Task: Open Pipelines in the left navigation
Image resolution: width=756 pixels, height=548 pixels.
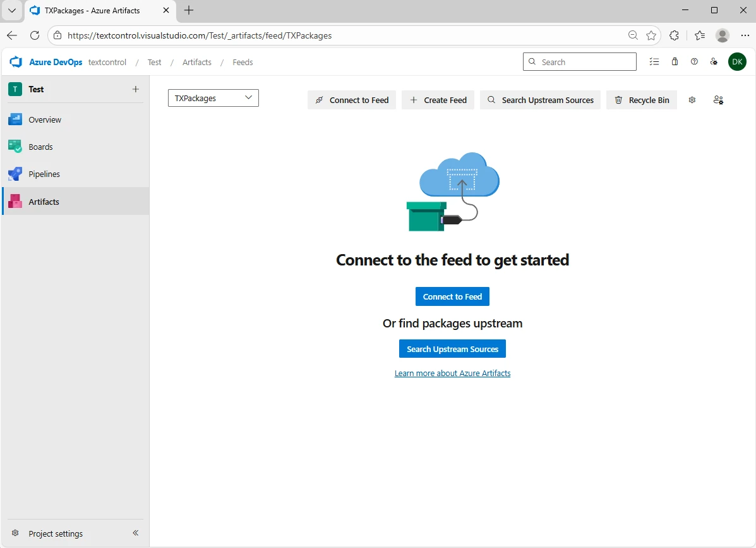Action: [x=43, y=173]
